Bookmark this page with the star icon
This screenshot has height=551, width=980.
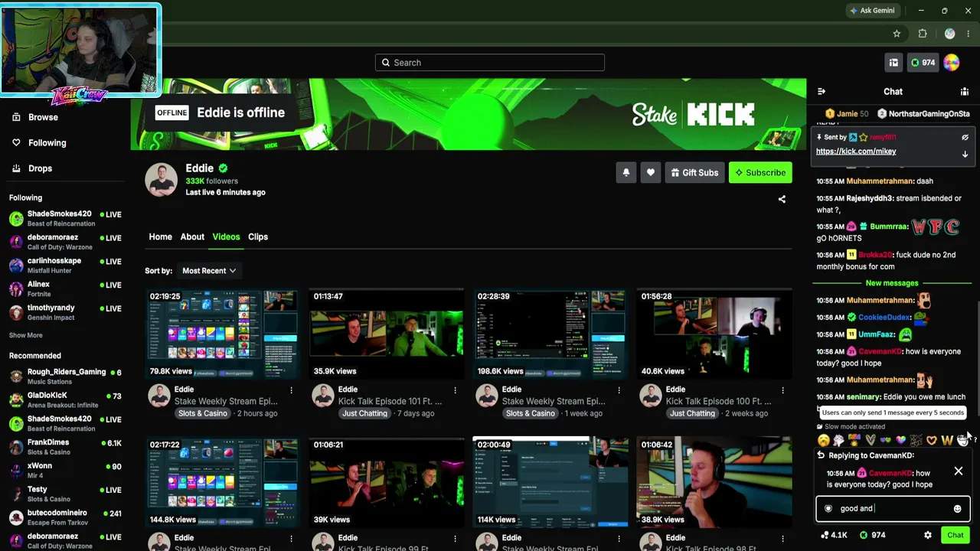[897, 34]
